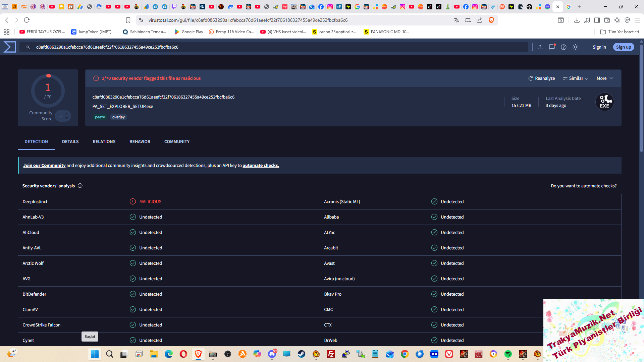This screenshot has height=362, width=644.
Task: Click the VirusTotal search magnifier icon
Action: pos(28,47)
